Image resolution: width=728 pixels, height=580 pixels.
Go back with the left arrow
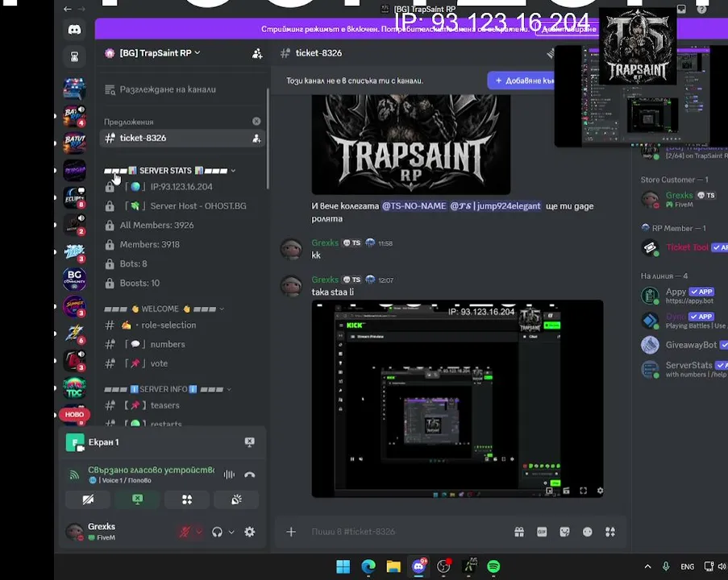[x=68, y=9]
